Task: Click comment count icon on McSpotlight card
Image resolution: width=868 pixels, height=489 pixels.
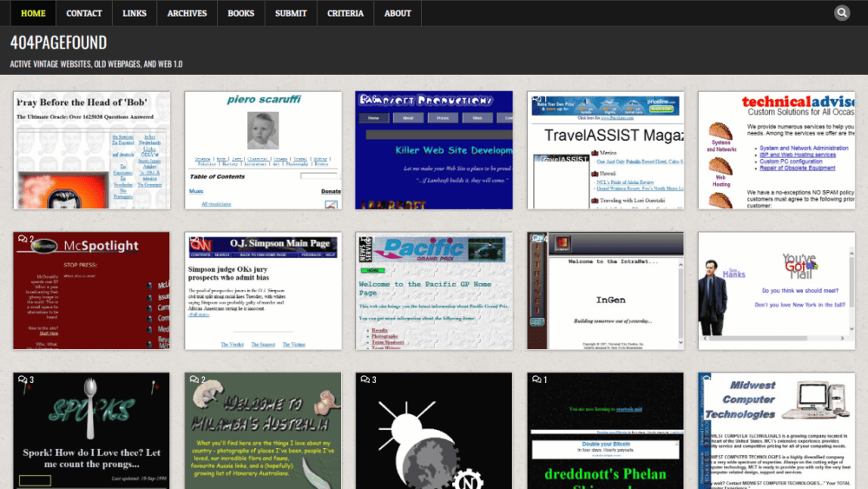Action: 25,239
